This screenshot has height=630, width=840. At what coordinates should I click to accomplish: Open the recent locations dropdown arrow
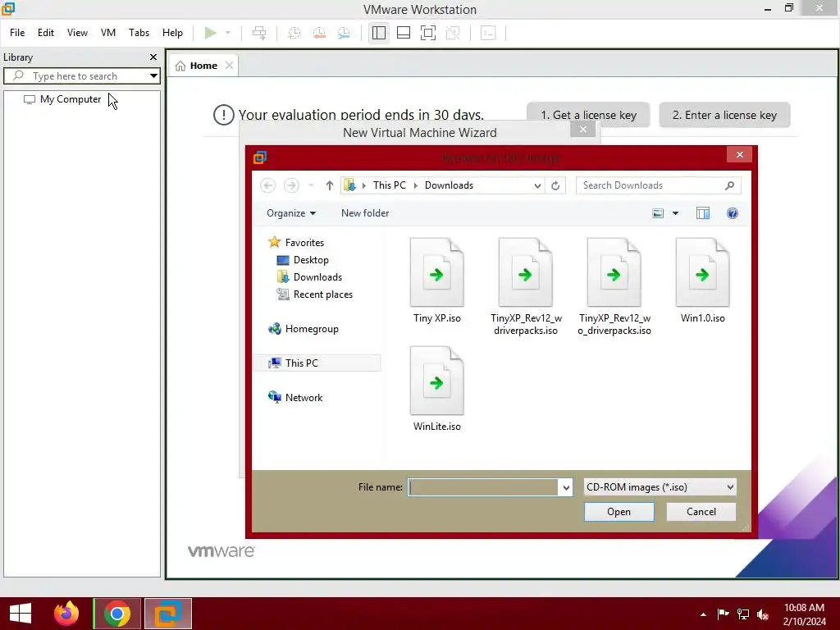(x=311, y=185)
